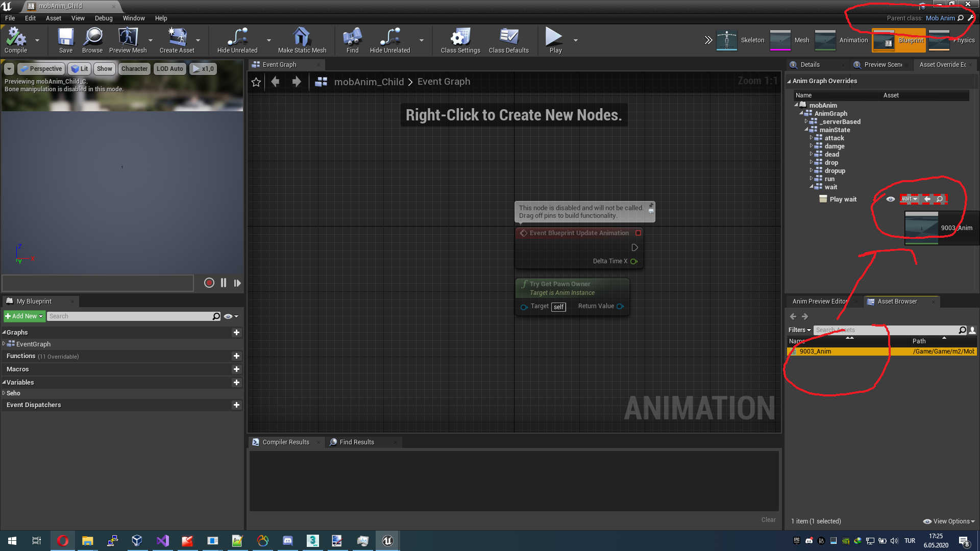Image resolution: width=980 pixels, height=551 pixels.
Task: Navigate back in graph history
Action: coord(275,82)
